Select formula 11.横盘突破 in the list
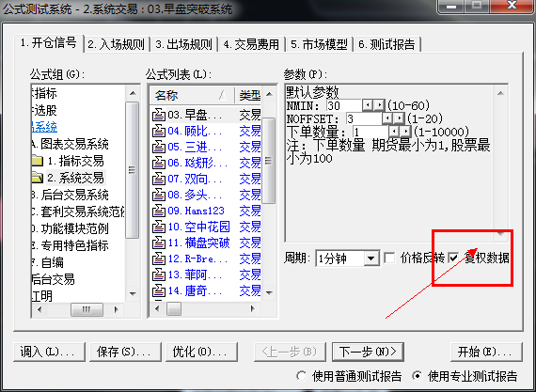Image resolution: width=536 pixels, height=392 pixels. [x=199, y=243]
